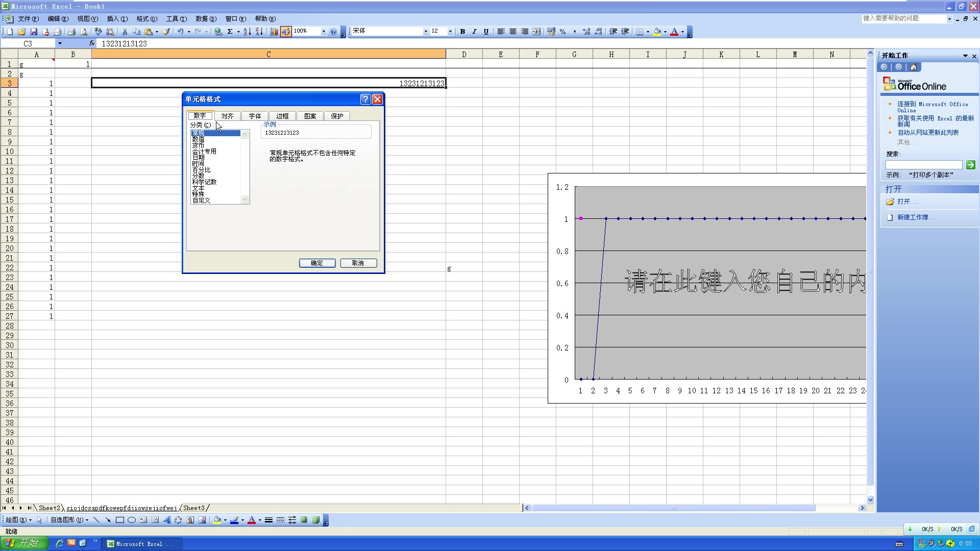Cut selection with the scissors icon

pyautogui.click(x=125, y=32)
